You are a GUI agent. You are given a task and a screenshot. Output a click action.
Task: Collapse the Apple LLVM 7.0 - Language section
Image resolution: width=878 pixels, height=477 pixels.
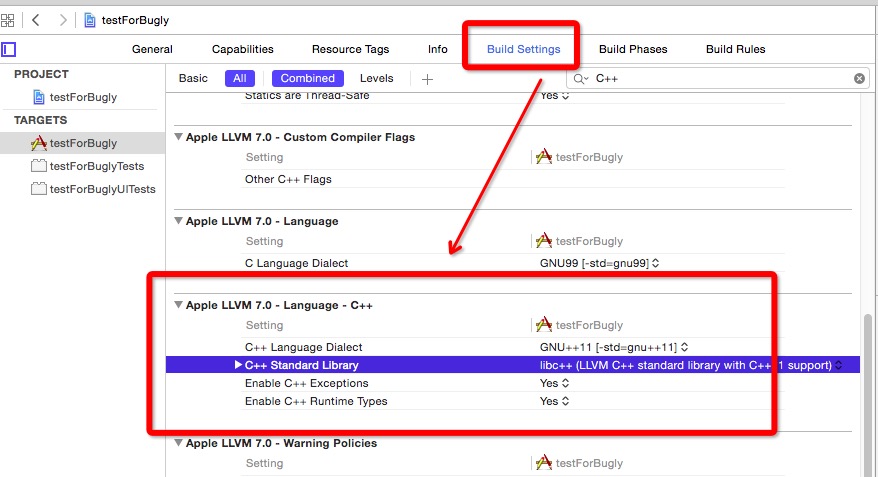(178, 221)
